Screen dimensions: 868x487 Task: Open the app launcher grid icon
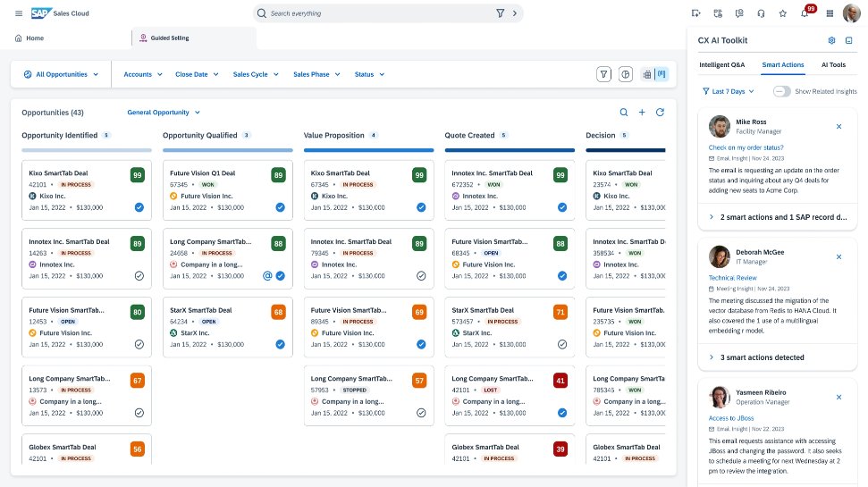[830, 13]
